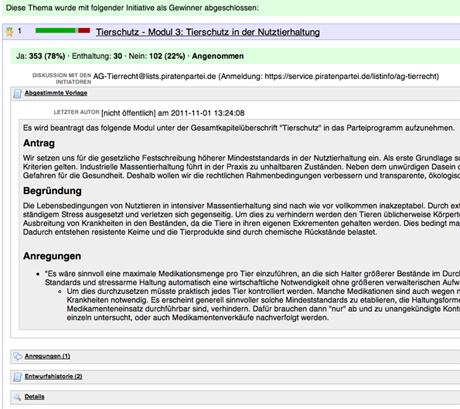Click the bullet 'Es wäre sinnvoll eine maximale Medikationsmenge'
Viewport: 460px width, 409px height.
[252, 278]
